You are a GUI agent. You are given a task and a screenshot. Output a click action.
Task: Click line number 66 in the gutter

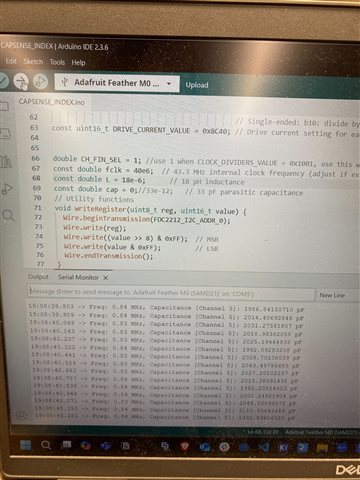(35, 158)
